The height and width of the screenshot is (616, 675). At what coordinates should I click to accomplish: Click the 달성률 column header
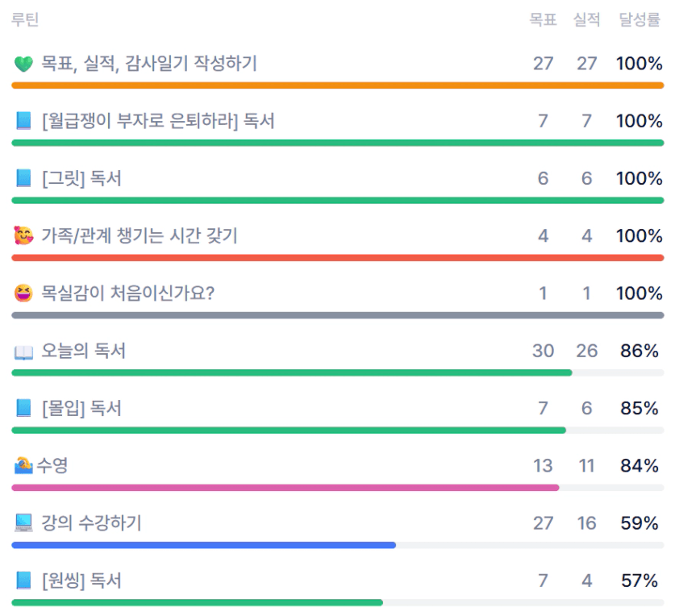[x=639, y=20]
